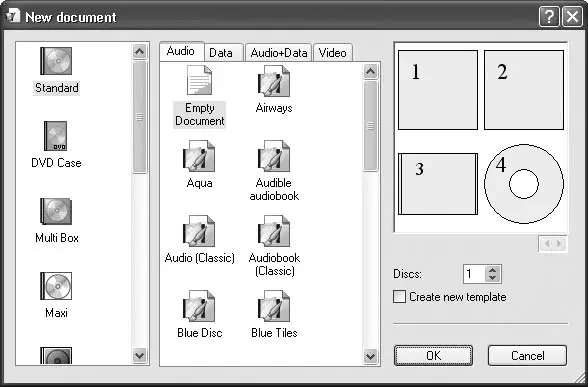
Task: Confirm with the OK button
Action: tap(434, 356)
